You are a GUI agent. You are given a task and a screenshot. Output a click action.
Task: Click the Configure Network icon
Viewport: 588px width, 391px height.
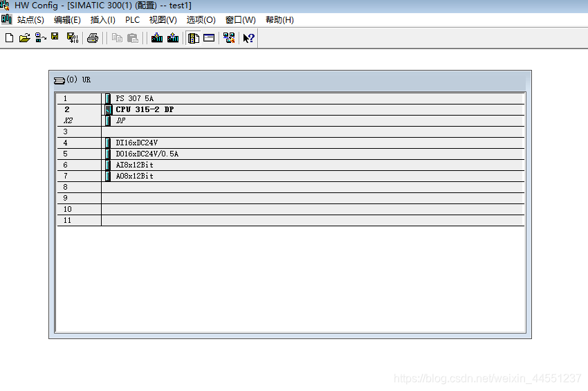click(229, 38)
